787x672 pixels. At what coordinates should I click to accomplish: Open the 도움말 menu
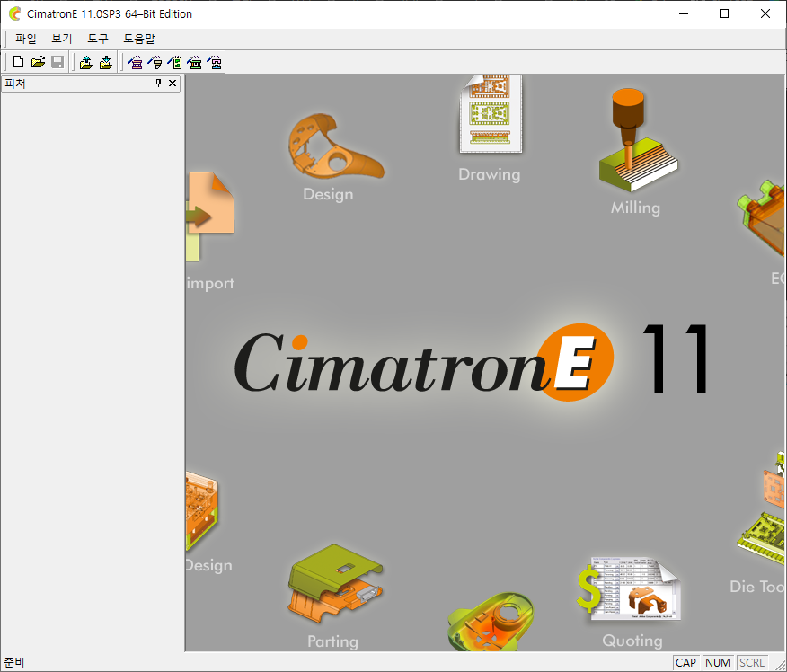[x=139, y=39]
